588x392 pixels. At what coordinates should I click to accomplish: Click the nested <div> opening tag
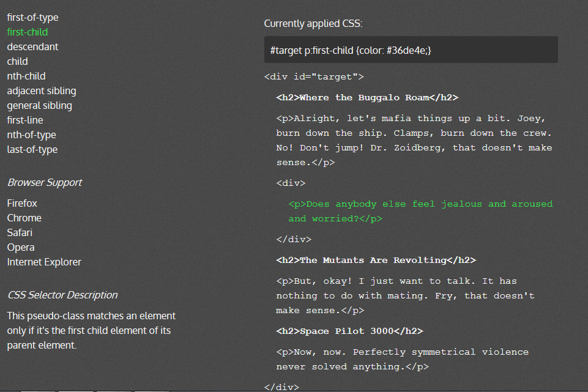click(x=291, y=183)
